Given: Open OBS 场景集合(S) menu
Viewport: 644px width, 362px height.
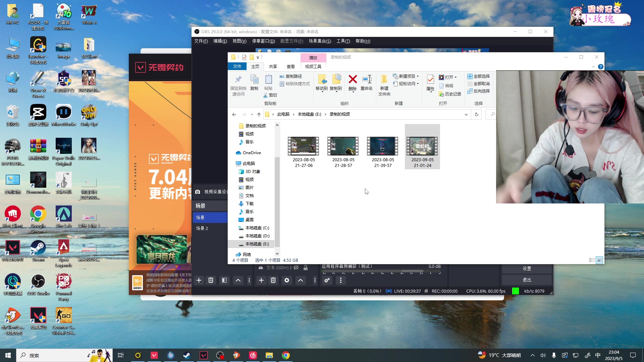Looking at the screenshot, I should click(x=320, y=41).
